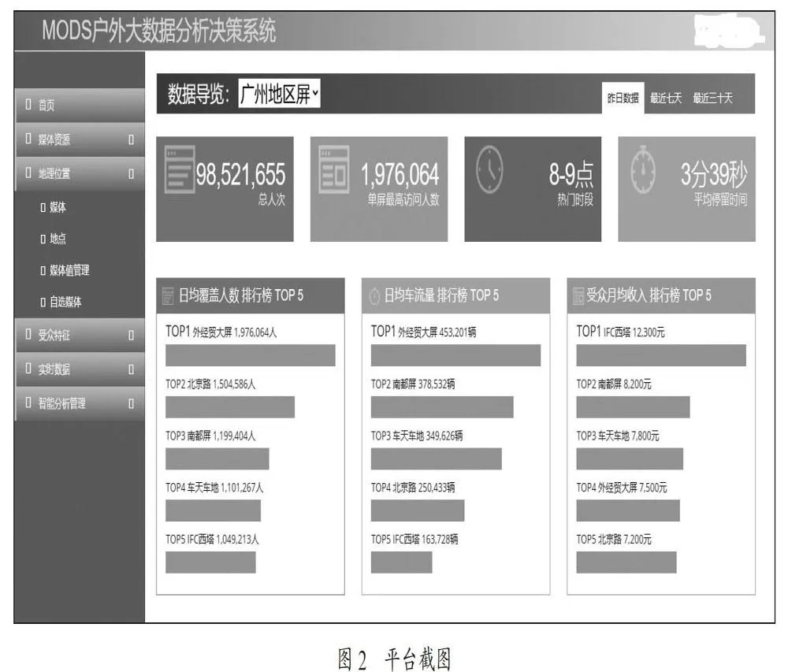The height and width of the screenshot is (672, 788).
Task: Click the 数据导览 label
Action: pyautogui.click(x=199, y=94)
